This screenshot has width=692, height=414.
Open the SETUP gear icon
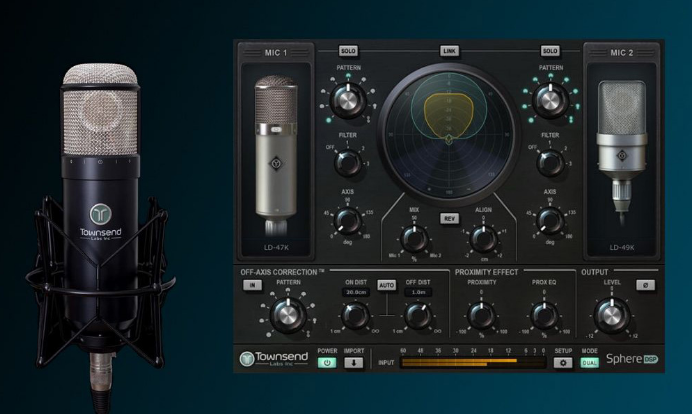tap(563, 363)
